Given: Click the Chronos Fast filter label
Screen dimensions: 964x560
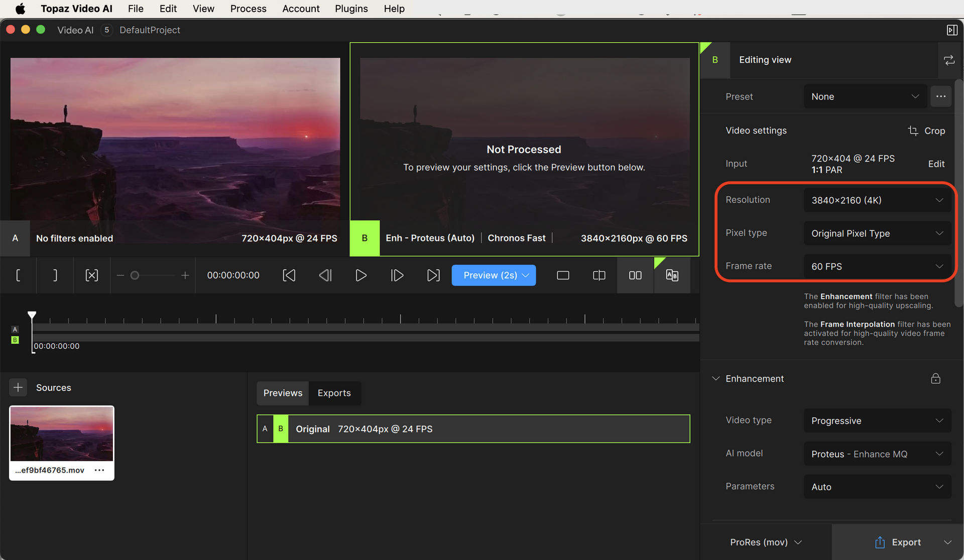Looking at the screenshot, I should [x=516, y=238].
